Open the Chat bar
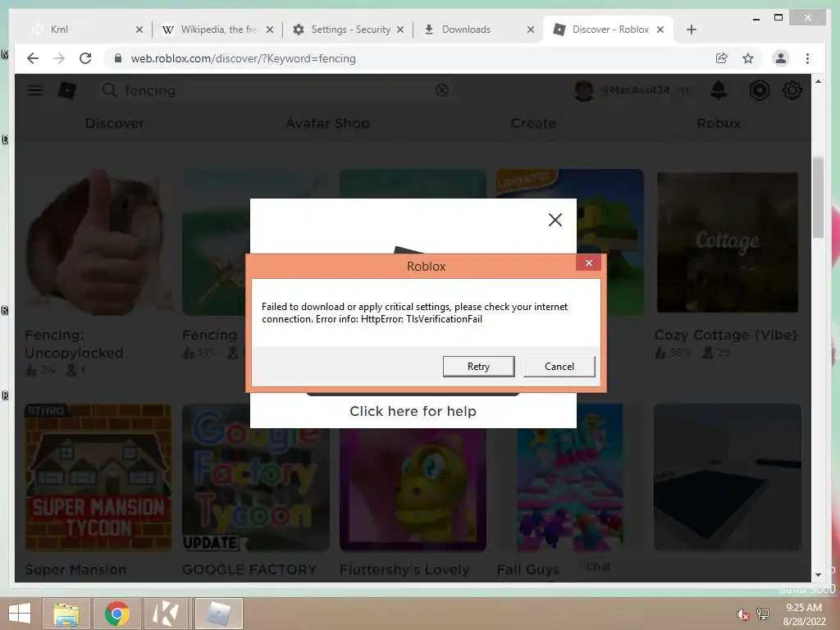The image size is (840, 630). pyautogui.click(x=598, y=566)
